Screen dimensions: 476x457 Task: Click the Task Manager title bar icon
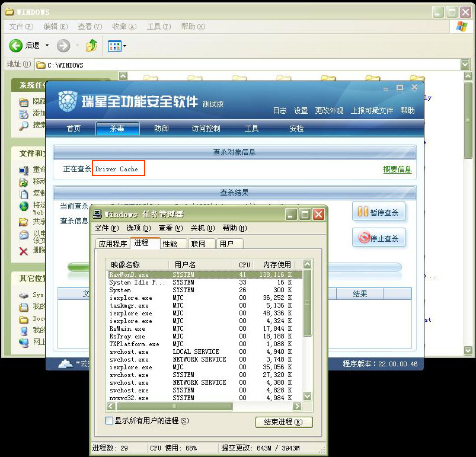(97, 214)
